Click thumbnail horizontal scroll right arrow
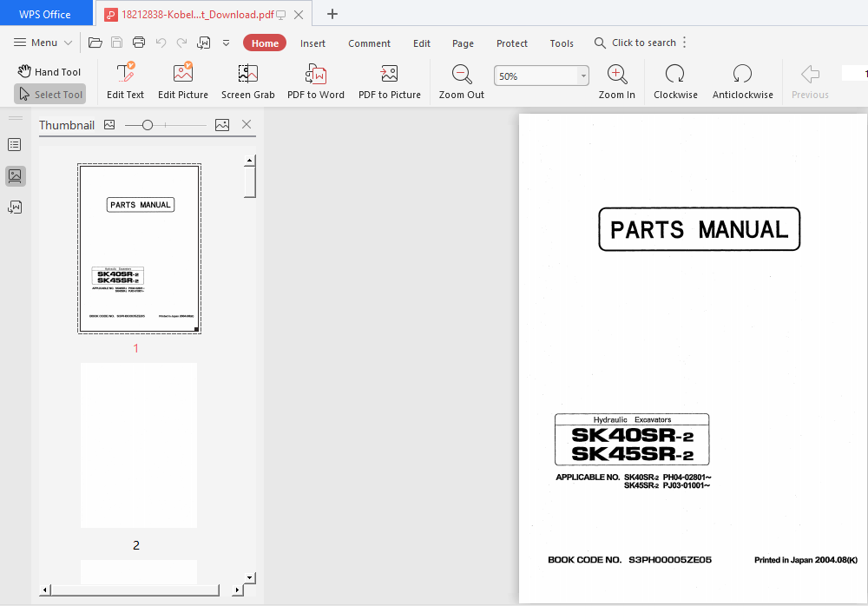Screen dimensions: 868x606 [x=236, y=590]
